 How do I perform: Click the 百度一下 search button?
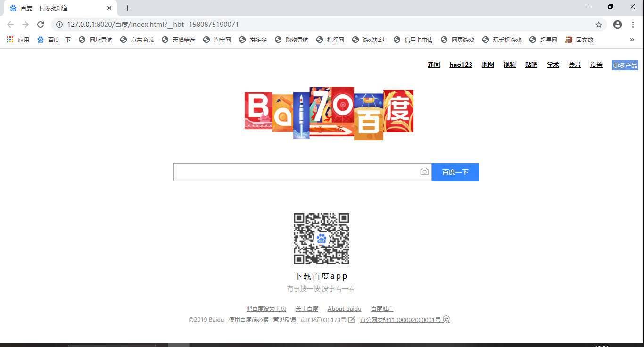(x=455, y=172)
